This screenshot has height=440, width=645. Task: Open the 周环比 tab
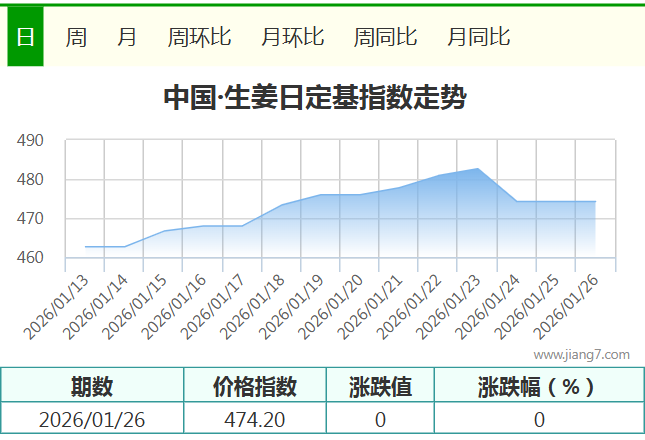click(x=199, y=37)
